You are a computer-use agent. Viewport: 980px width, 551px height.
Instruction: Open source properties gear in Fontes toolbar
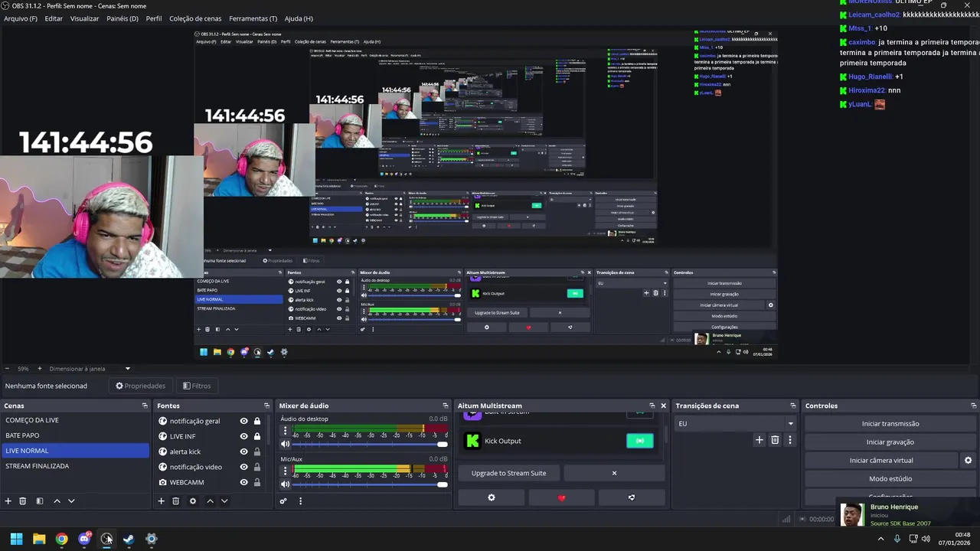(x=193, y=501)
